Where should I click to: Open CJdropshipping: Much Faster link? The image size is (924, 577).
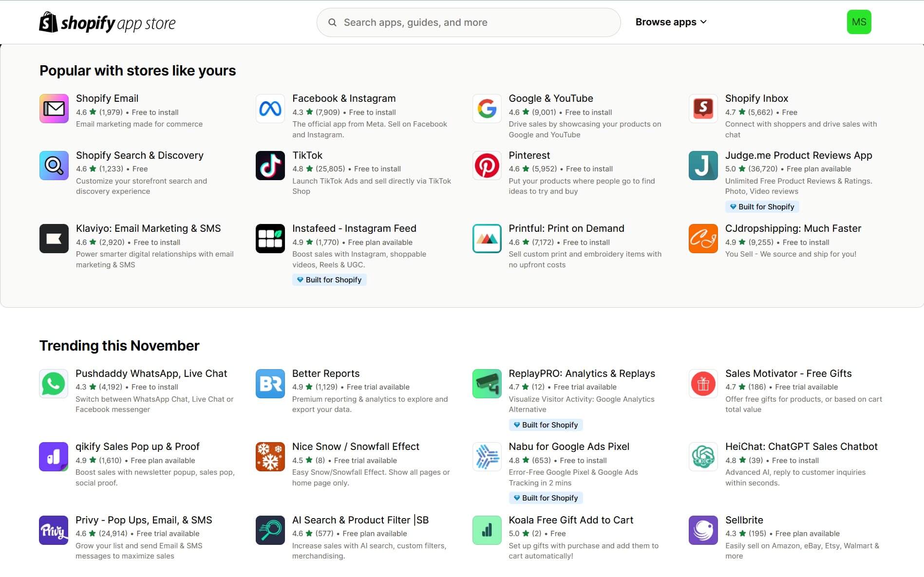coord(793,228)
